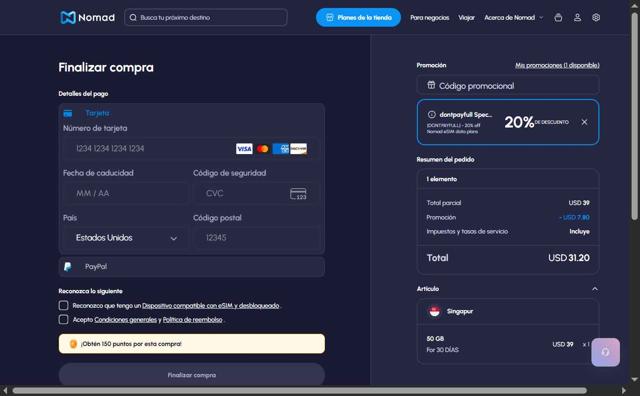Click the -USD 7.80 promotion value

(574, 217)
